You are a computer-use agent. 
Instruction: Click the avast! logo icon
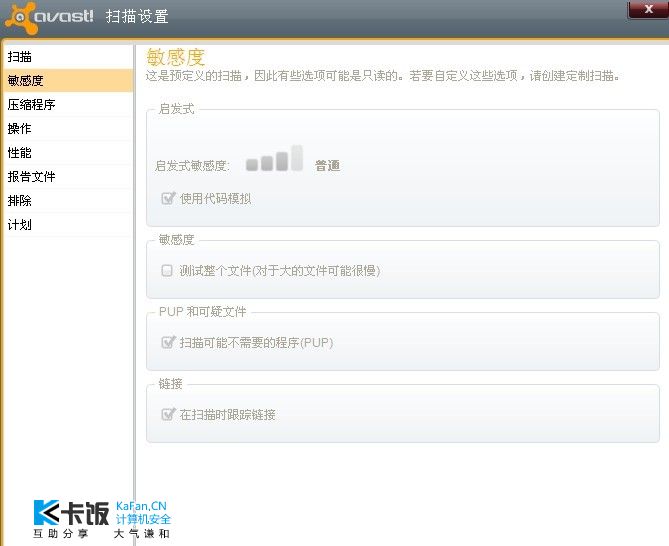coord(20,17)
